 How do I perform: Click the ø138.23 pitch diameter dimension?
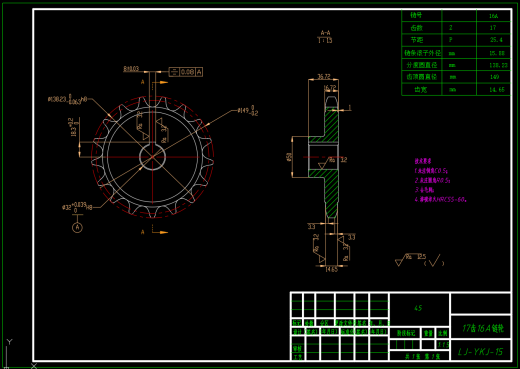pos(67,99)
